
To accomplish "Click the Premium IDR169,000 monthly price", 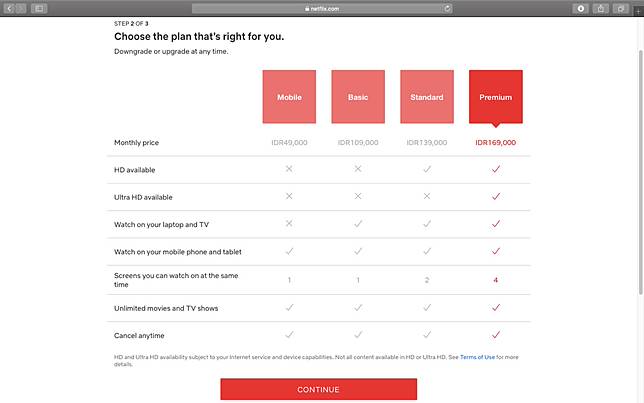I will (x=495, y=143).
